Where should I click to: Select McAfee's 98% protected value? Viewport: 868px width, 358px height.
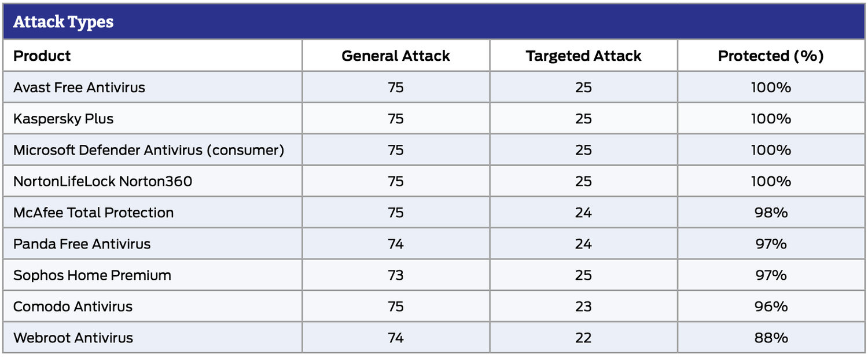click(x=771, y=213)
